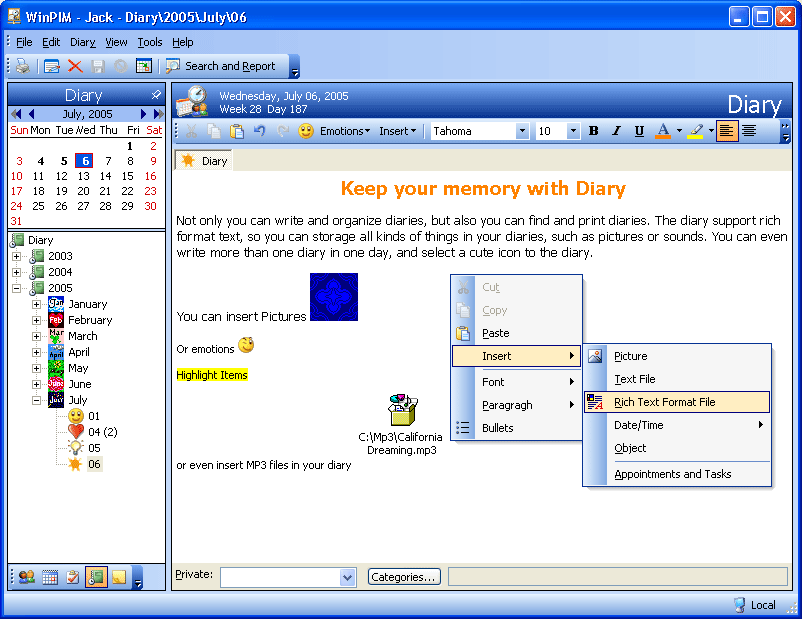Screen dimensions: 802x619
Task: Apply the yellow highlight color
Action: tap(696, 131)
